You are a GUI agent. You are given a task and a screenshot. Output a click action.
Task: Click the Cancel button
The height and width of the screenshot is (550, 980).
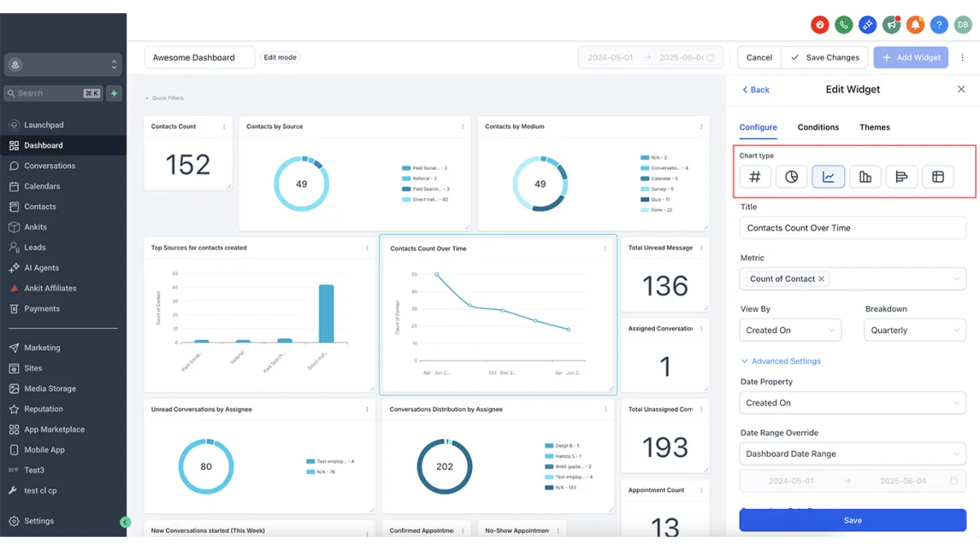759,57
